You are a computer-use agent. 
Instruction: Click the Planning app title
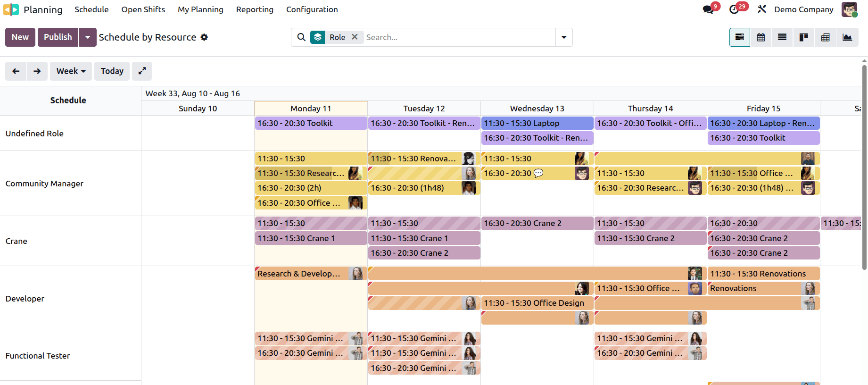click(x=43, y=9)
